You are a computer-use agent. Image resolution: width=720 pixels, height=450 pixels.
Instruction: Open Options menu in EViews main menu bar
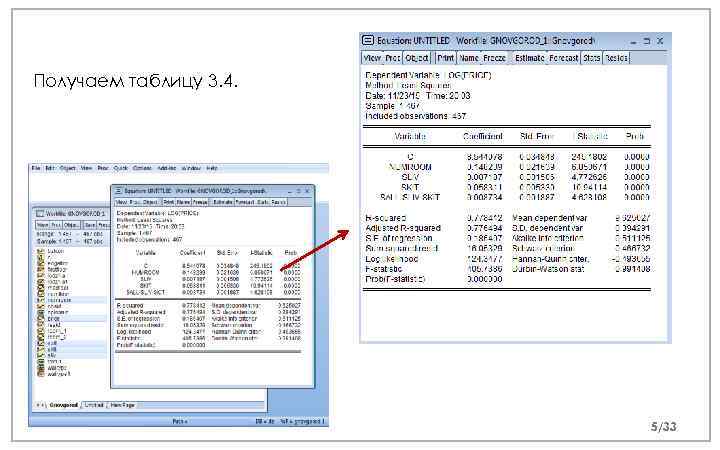coord(142,168)
